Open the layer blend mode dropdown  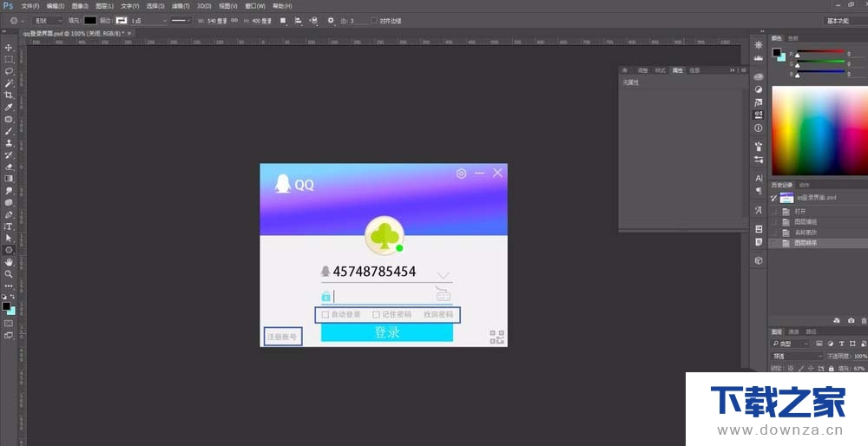pyautogui.click(x=797, y=357)
